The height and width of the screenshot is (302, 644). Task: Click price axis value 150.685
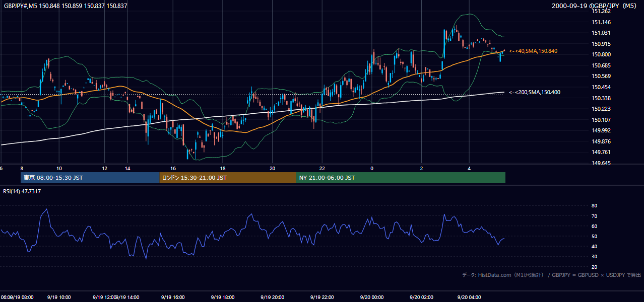pyautogui.click(x=601, y=65)
